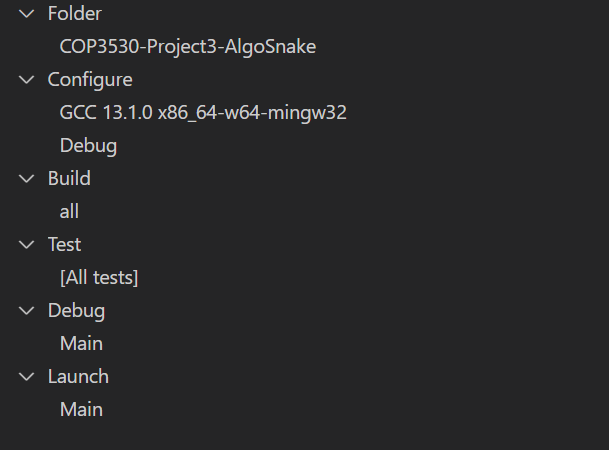Screen dimensions: 609x450
Task: Choose the 'all' build target
Action: point(69,212)
